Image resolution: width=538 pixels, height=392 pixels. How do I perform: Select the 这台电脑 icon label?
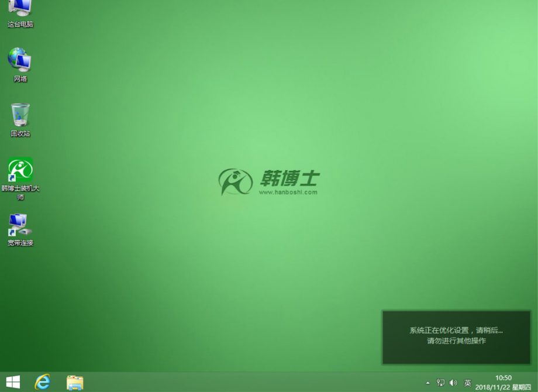point(20,25)
